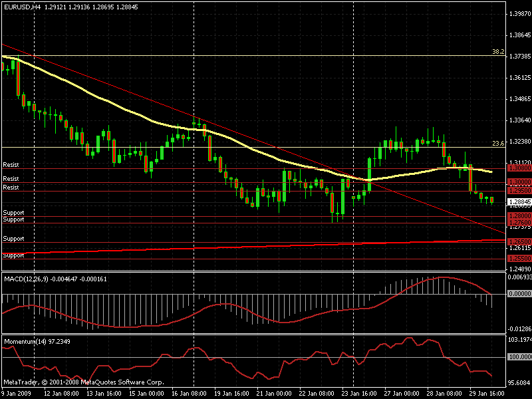The width and height of the screenshot is (532, 399).
Task: Click the Resist label on the 1.30800 line
Action: pos(11,164)
